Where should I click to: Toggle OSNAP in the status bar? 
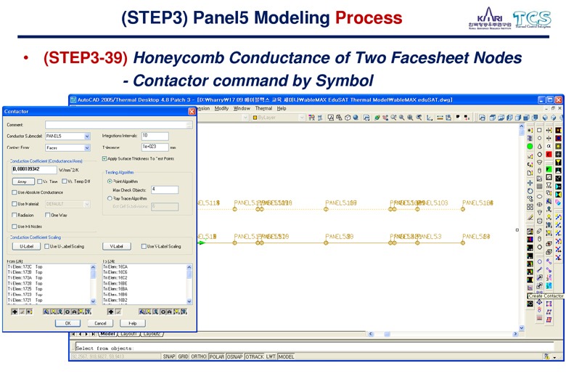(x=234, y=356)
